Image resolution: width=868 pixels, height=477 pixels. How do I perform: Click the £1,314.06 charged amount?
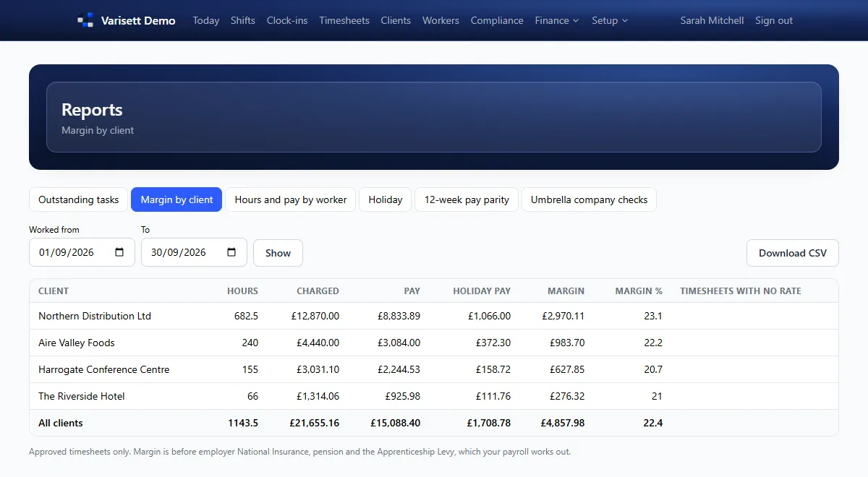point(318,396)
